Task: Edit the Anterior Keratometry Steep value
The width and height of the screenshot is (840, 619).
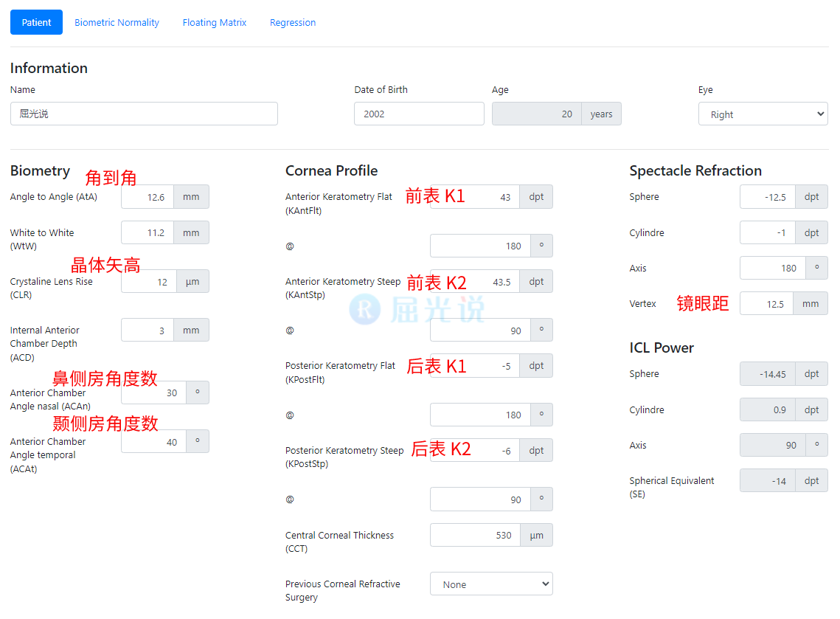Action: [475, 282]
